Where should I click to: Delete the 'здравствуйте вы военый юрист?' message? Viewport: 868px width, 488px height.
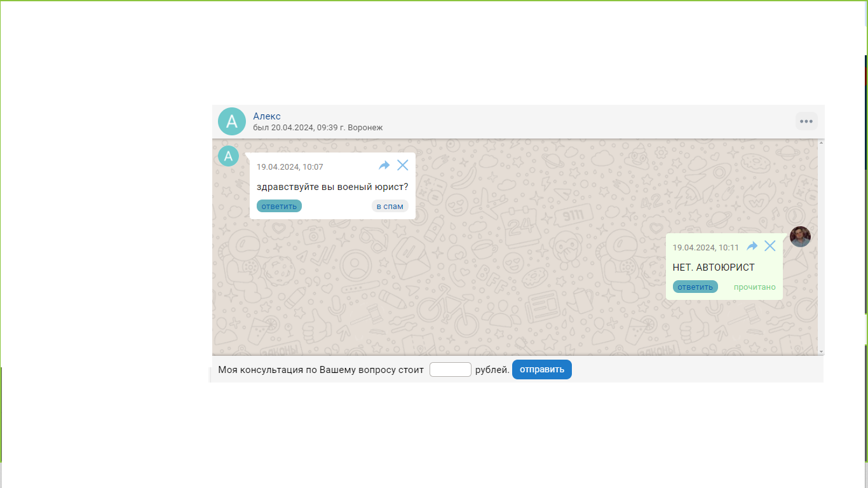pyautogui.click(x=403, y=165)
